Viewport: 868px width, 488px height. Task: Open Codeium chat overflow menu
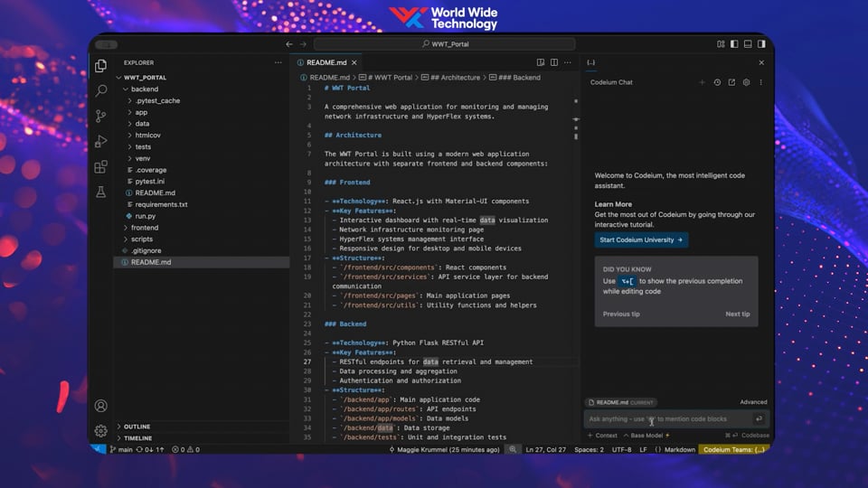[x=760, y=82]
